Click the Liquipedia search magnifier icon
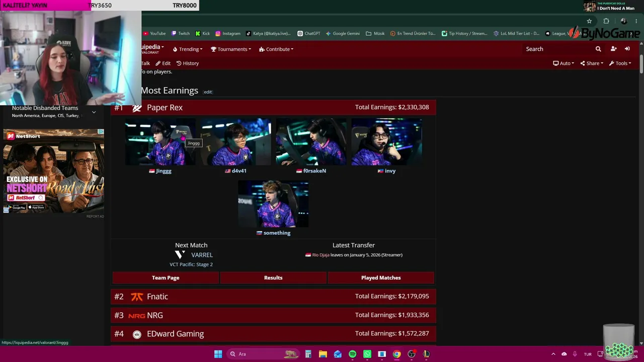Screen dimensions: 644x362 (598, 49)
